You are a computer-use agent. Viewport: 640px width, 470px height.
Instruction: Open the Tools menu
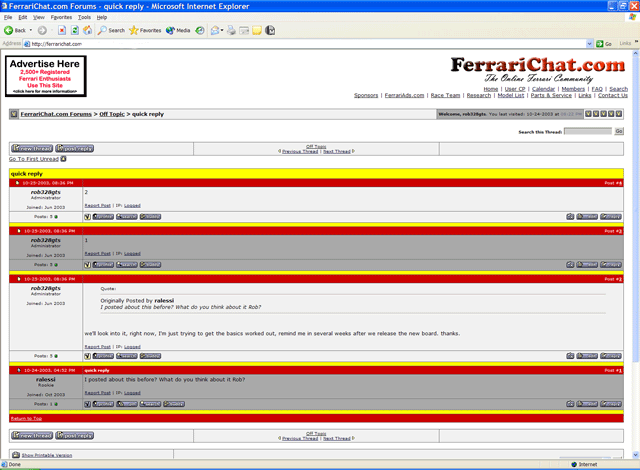[x=84, y=17]
